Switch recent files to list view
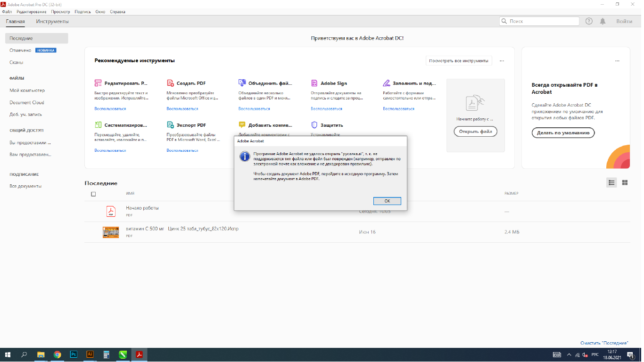 point(611,182)
